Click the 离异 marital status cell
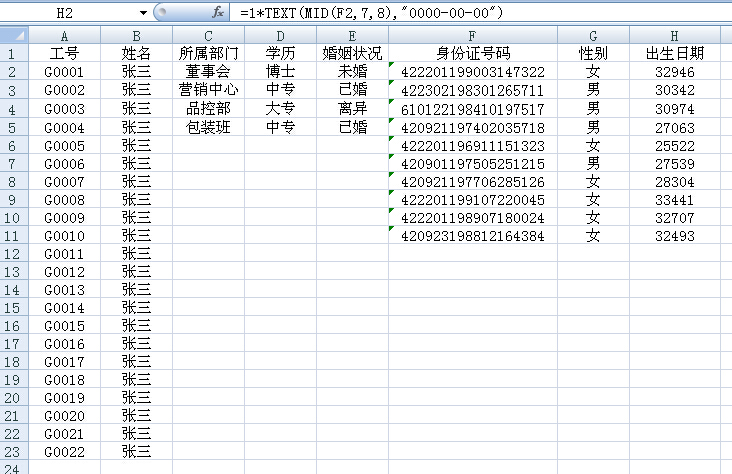Image resolution: width=732 pixels, height=474 pixels. tap(352, 109)
